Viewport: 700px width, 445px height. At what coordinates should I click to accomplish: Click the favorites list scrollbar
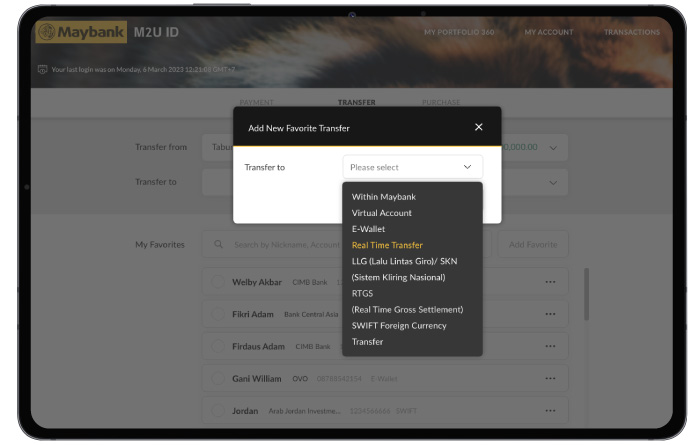coord(586,294)
